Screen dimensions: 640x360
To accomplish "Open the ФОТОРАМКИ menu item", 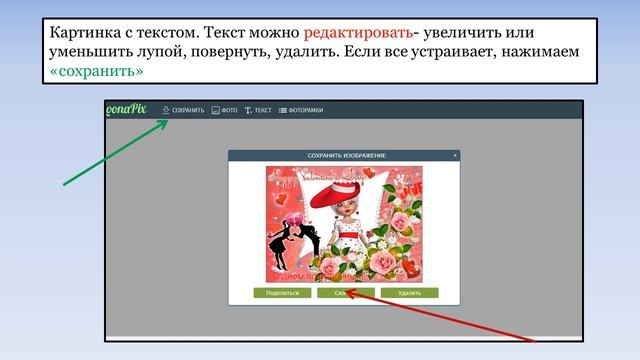I will click(306, 110).
